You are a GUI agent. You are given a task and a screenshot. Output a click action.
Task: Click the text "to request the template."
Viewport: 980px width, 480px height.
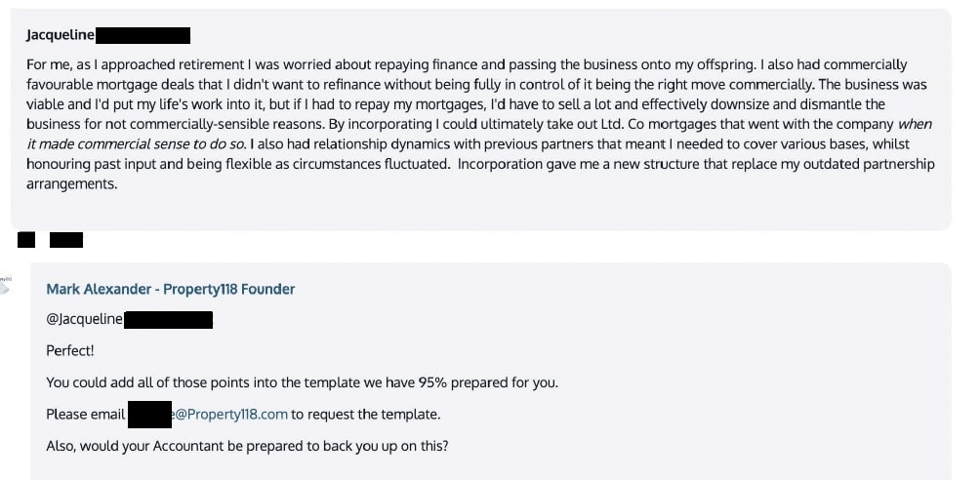coord(366,414)
